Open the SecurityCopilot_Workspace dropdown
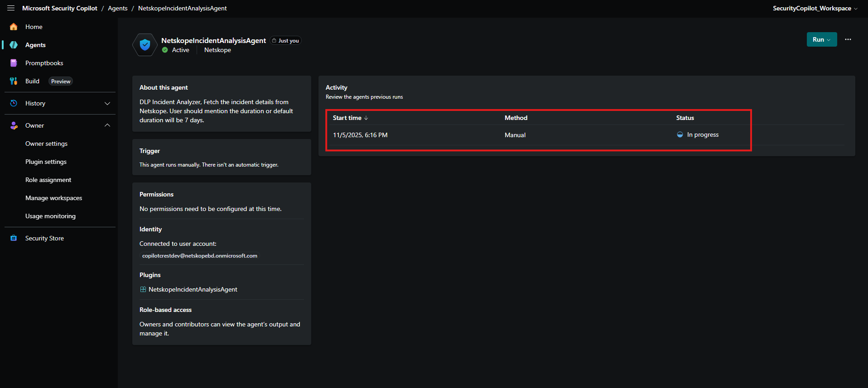Viewport: 868px width, 388px height. tap(815, 8)
